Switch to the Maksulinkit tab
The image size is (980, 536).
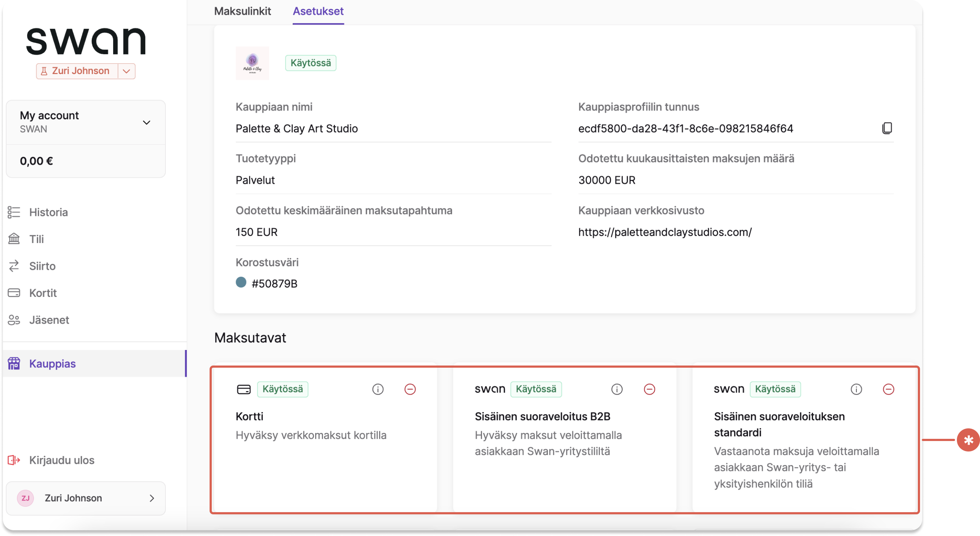point(242,11)
